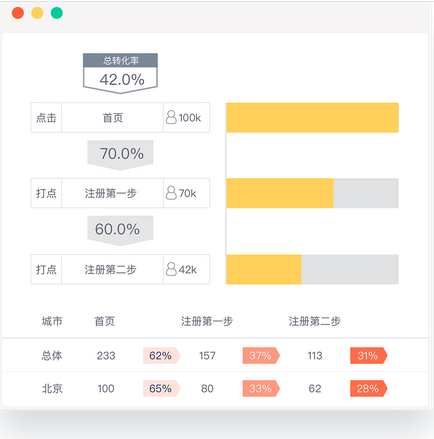Viewport: 434px width, 439px height.
Task: Click the full yellow 首页 bar
Action: (312, 117)
